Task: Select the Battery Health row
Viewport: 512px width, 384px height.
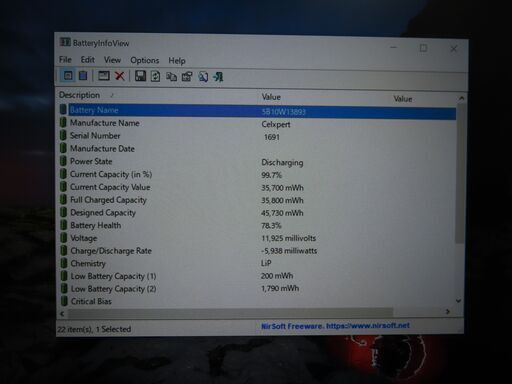Action: [257, 225]
